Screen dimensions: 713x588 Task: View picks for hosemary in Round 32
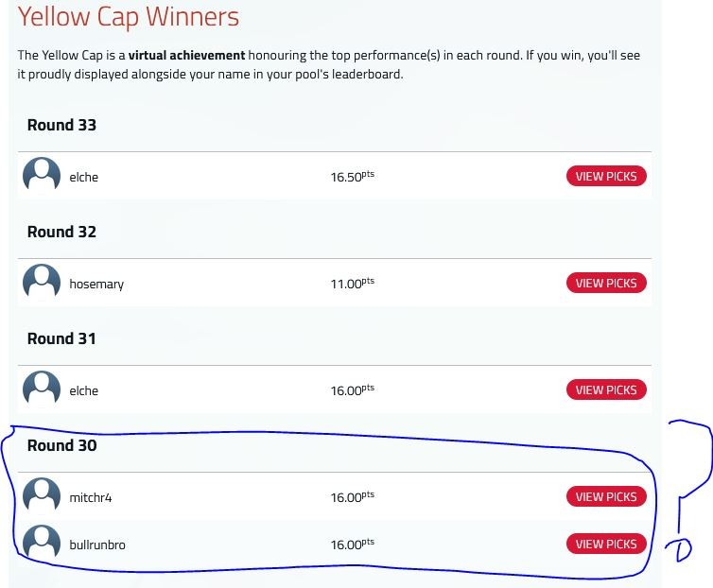pos(606,283)
